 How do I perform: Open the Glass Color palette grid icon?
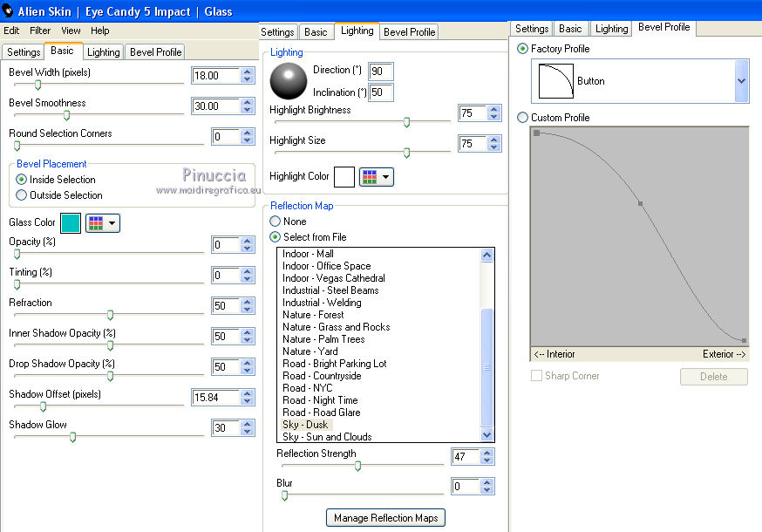96,223
